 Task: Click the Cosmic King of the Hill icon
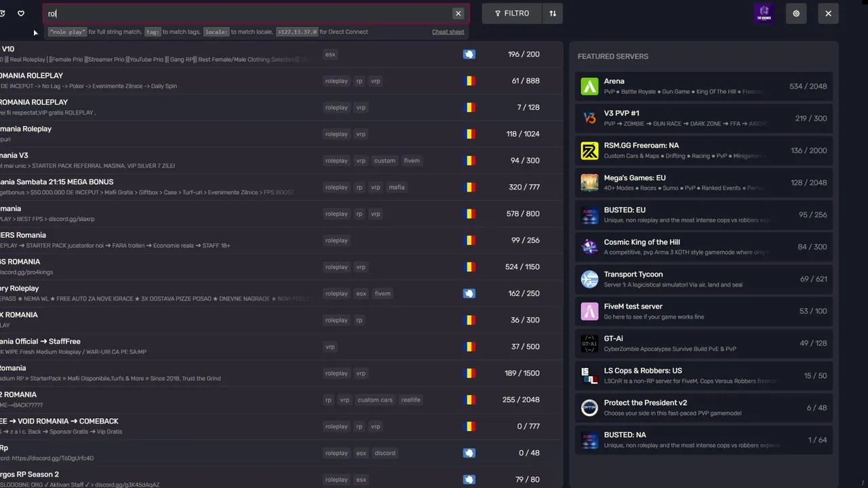tap(589, 247)
